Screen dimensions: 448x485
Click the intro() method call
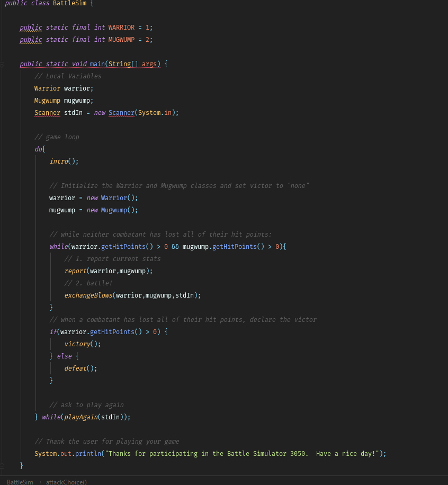58,161
